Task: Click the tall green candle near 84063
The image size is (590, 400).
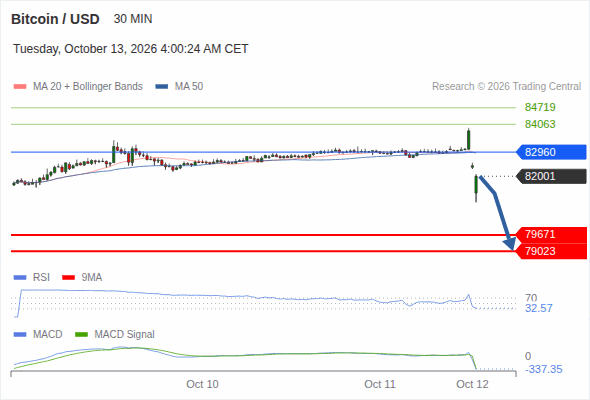Action: coord(468,139)
